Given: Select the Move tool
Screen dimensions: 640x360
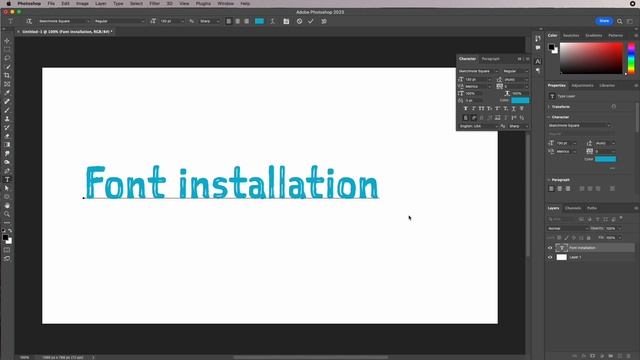Looking at the screenshot, I should tap(7, 41).
